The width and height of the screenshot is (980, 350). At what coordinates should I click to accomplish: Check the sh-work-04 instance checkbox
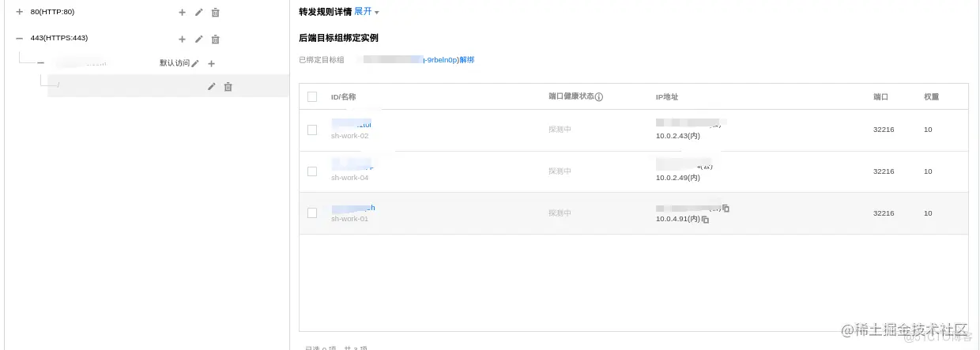click(x=312, y=171)
